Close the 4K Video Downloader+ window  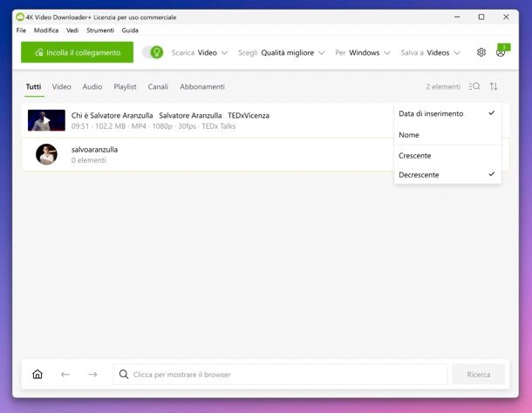(x=506, y=17)
